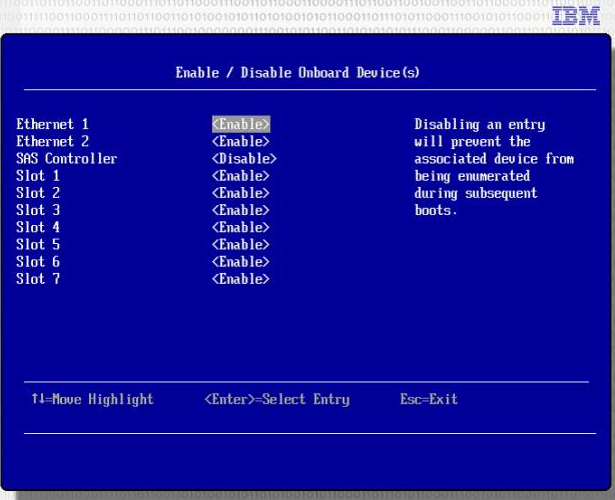Click the help text about disabling an entry
This screenshot has width=615, height=500.
(494, 167)
